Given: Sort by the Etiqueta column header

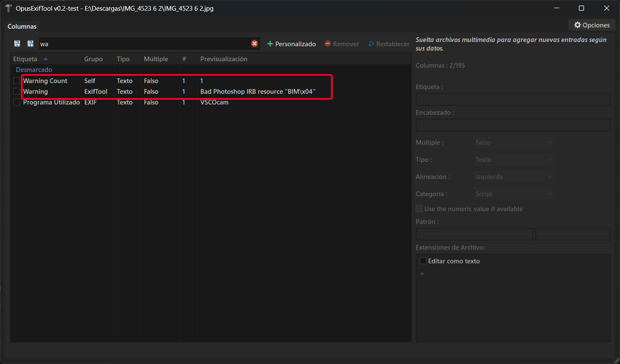Looking at the screenshot, I should [25, 59].
